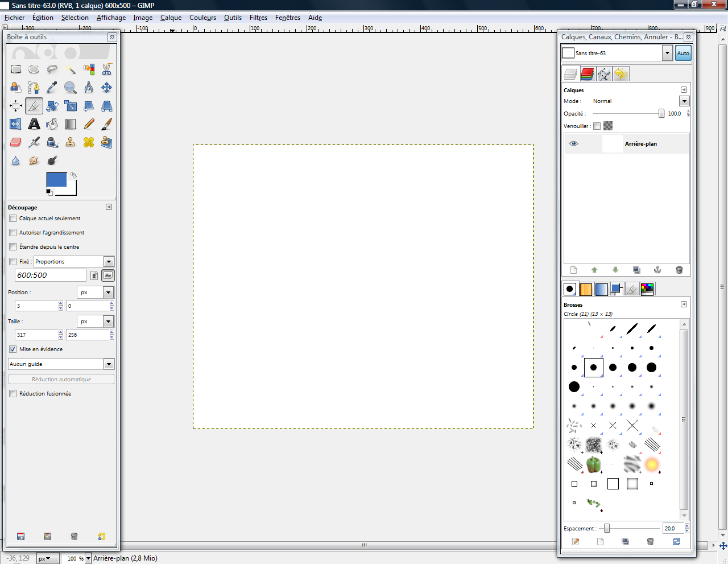Open the Couleurs menu

tap(202, 18)
